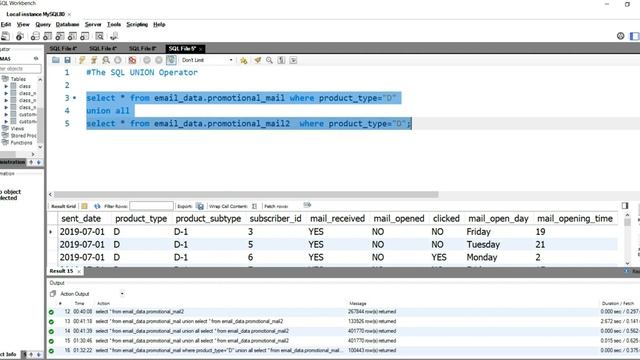Image resolution: width=640 pixels, height=360 pixels.
Task: Select the Local instance MySQL80 connection tab
Action: pyautogui.click(x=36, y=14)
